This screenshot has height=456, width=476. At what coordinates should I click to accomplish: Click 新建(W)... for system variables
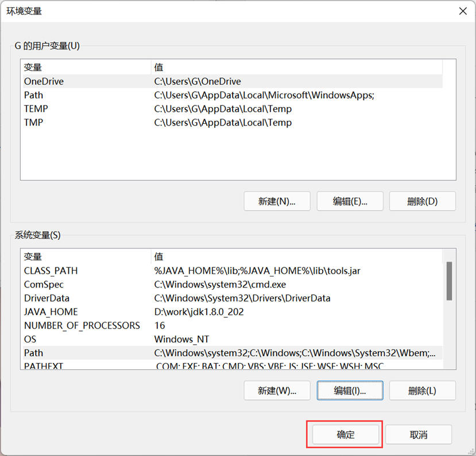point(277,391)
